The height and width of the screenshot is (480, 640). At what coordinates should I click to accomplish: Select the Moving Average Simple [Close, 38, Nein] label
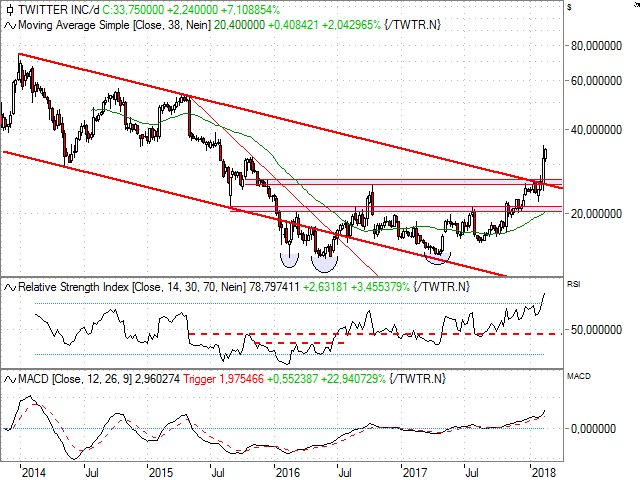[114, 25]
